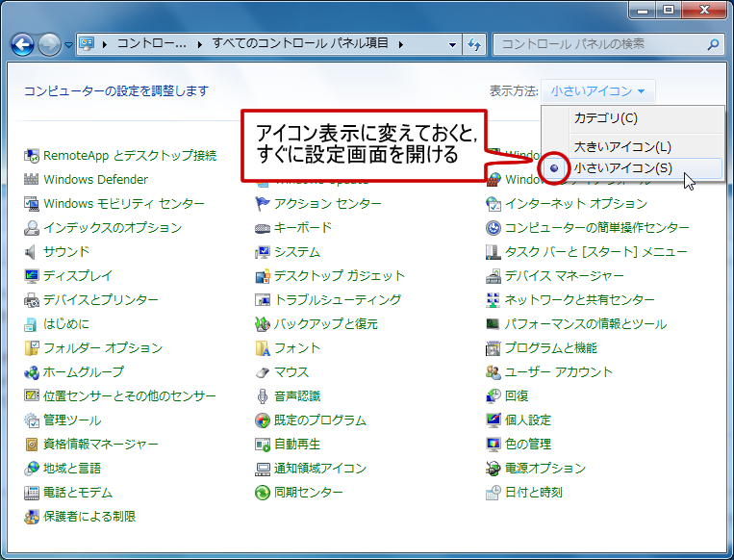Click the Forward navigation button
This screenshot has width=734, height=560.
point(49,45)
